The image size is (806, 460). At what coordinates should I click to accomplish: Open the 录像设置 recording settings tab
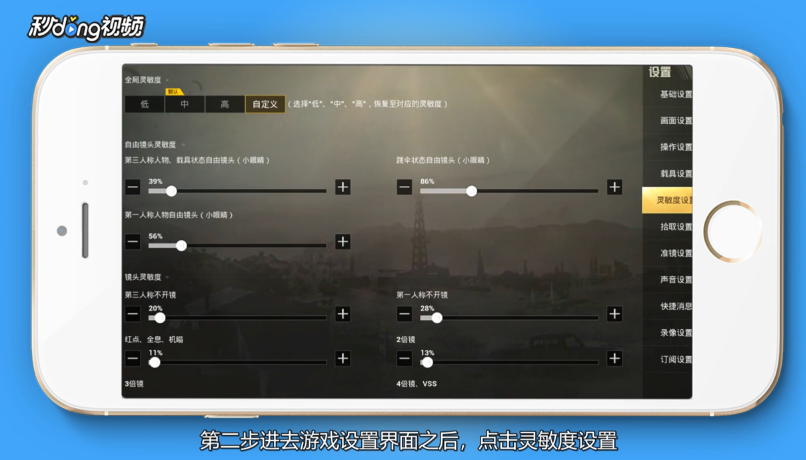coord(668,333)
